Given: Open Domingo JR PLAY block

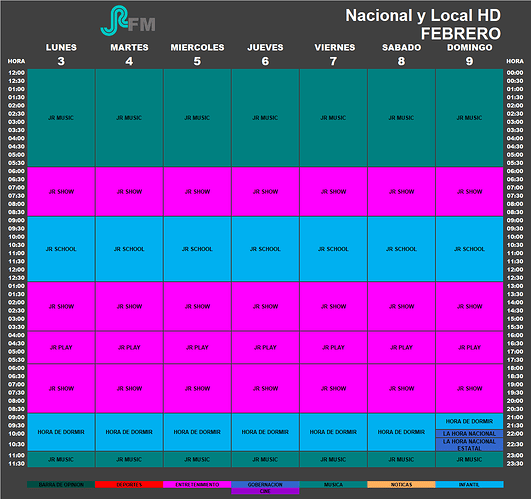Looking at the screenshot, I should click(x=469, y=347).
